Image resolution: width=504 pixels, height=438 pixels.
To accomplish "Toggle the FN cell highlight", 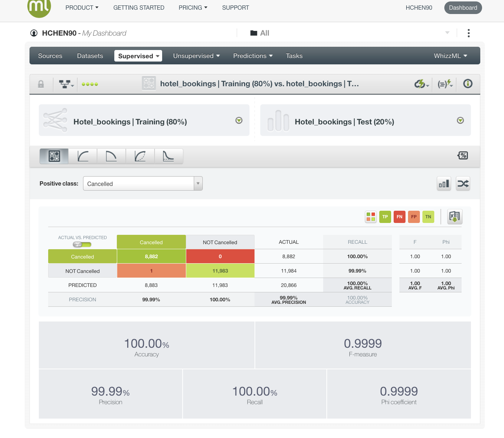I will (x=399, y=217).
